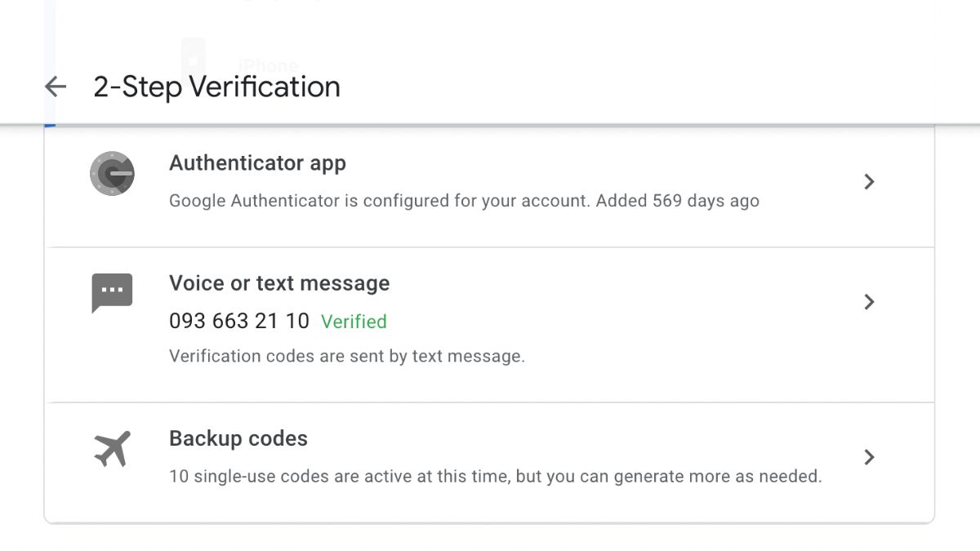980x551 pixels.
Task: Click the phone number 093 663 21 10
Action: pos(239,321)
